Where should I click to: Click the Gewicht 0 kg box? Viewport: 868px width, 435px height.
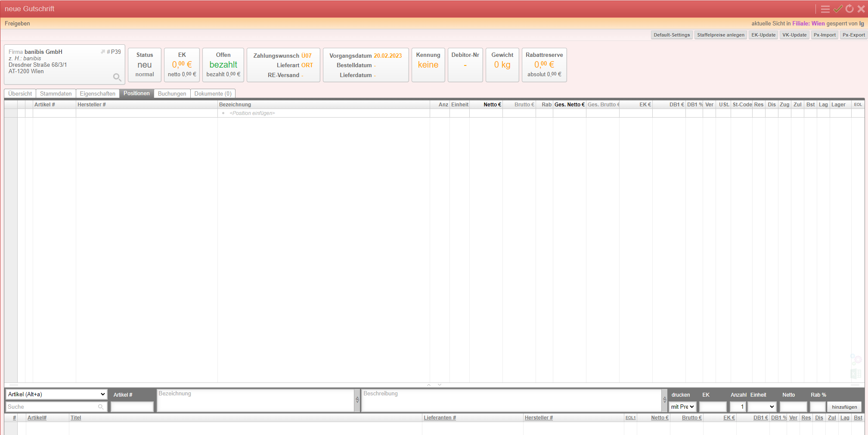pos(502,65)
